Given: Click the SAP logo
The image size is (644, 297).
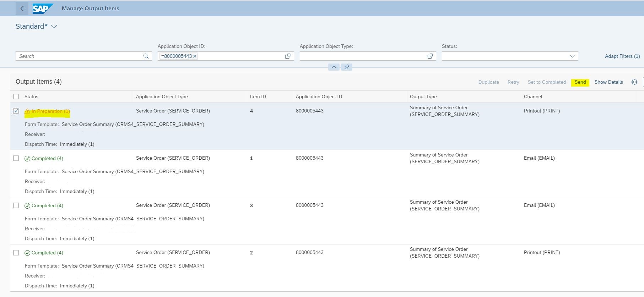Looking at the screenshot, I should 43,9.
